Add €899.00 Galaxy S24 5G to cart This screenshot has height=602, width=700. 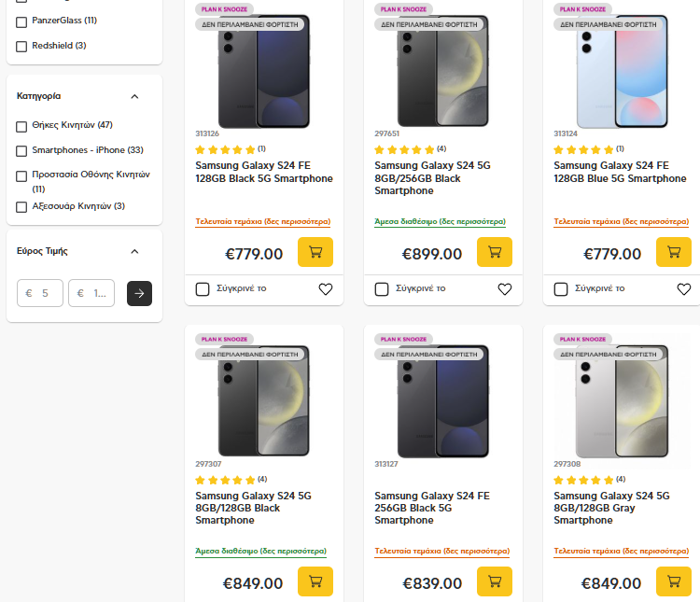pyautogui.click(x=495, y=252)
